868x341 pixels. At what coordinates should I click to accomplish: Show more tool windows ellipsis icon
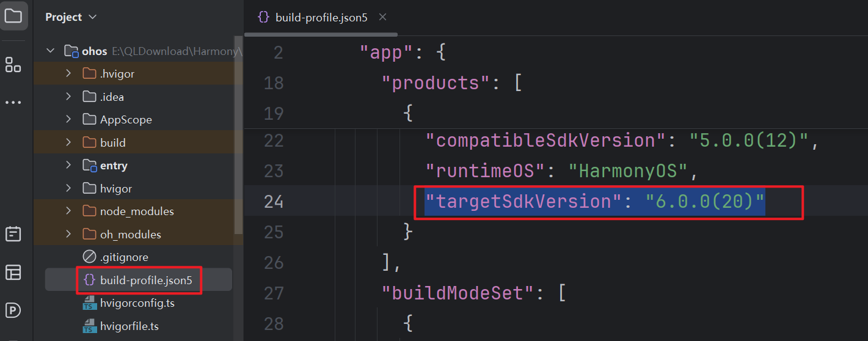pos(13,103)
